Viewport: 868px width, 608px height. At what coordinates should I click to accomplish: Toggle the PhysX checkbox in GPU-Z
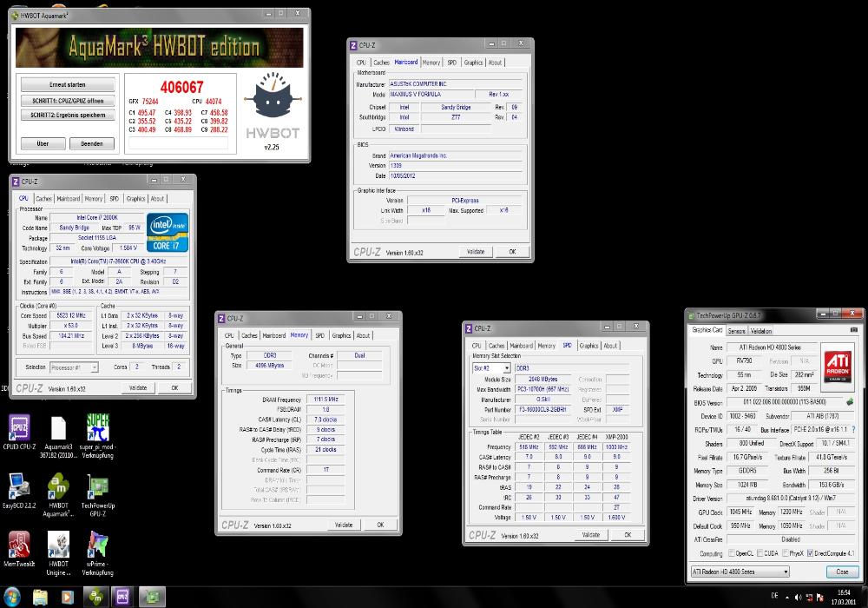(785, 553)
